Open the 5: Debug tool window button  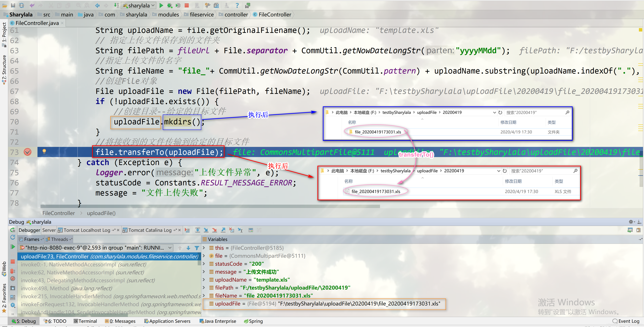24,321
